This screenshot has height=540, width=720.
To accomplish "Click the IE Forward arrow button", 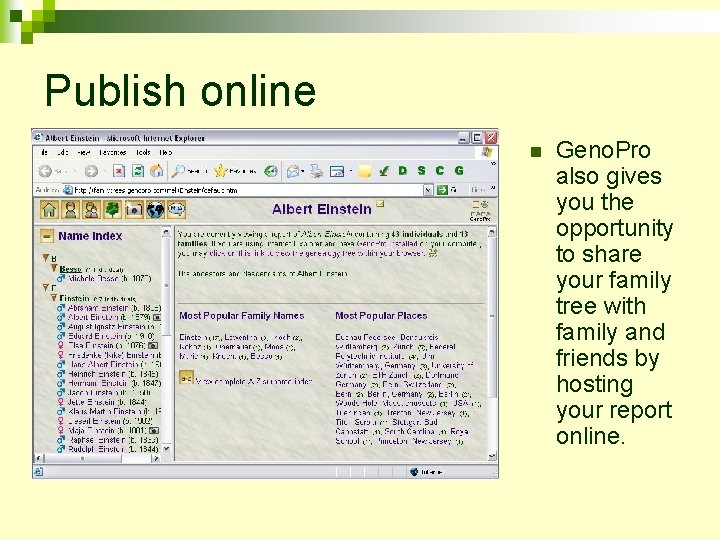I will [91, 171].
